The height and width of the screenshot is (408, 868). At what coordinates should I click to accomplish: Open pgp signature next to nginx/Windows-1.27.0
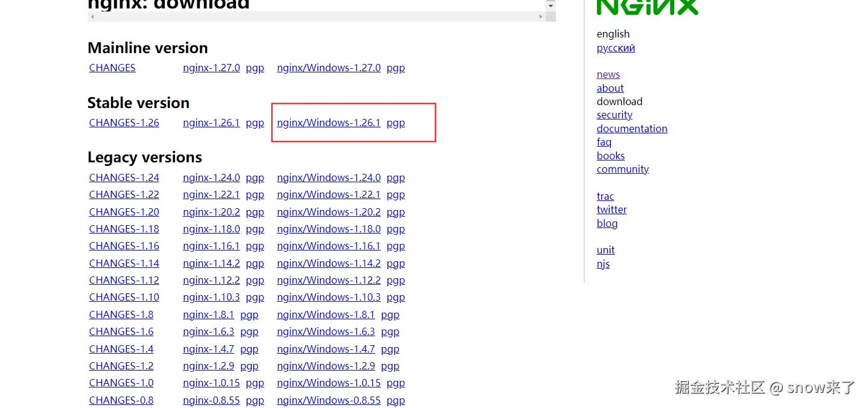[x=396, y=68]
